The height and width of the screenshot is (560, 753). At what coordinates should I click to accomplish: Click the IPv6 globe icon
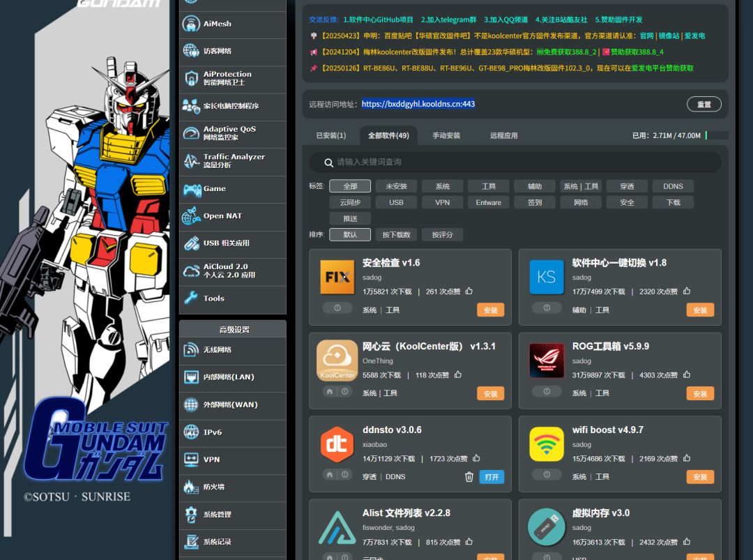[x=191, y=432]
